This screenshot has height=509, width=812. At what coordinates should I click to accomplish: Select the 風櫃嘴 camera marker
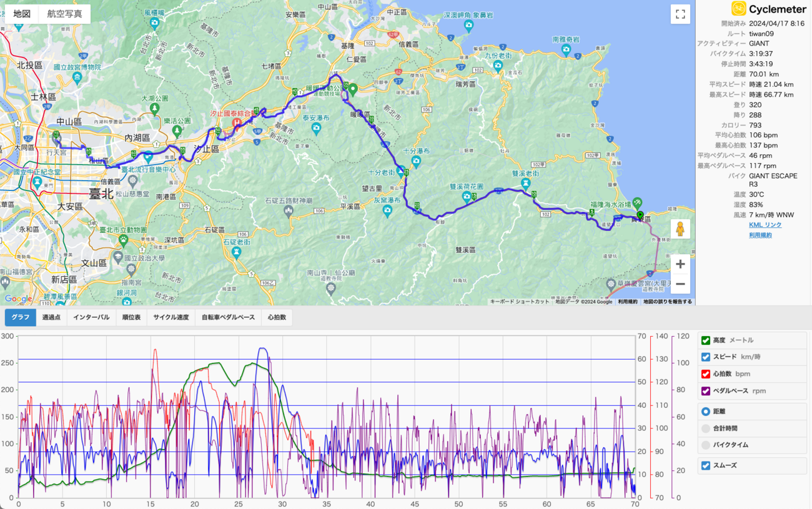[x=155, y=24]
